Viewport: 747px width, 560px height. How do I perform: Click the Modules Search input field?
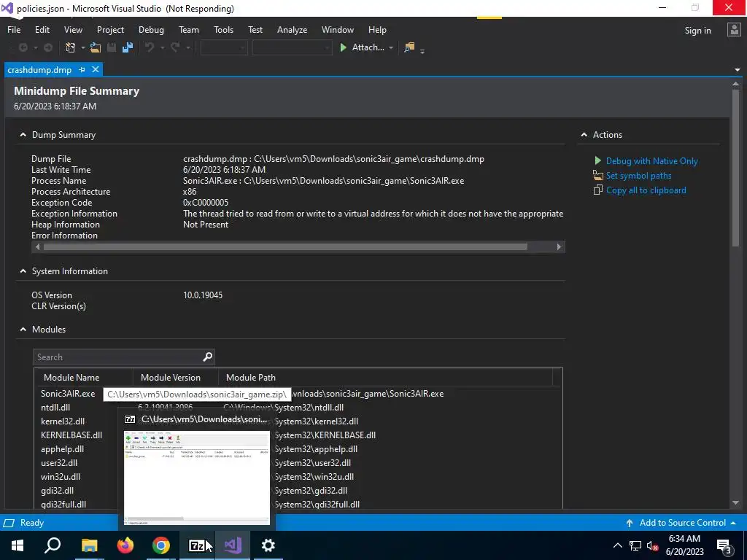[x=118, y=357]
